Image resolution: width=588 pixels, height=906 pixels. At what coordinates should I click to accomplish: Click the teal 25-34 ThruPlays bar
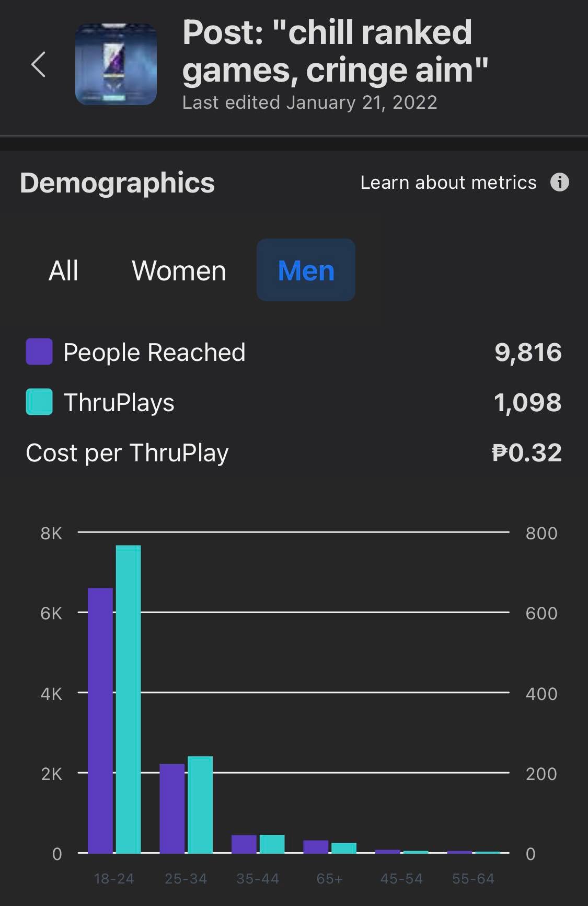(x=200, y=805)
